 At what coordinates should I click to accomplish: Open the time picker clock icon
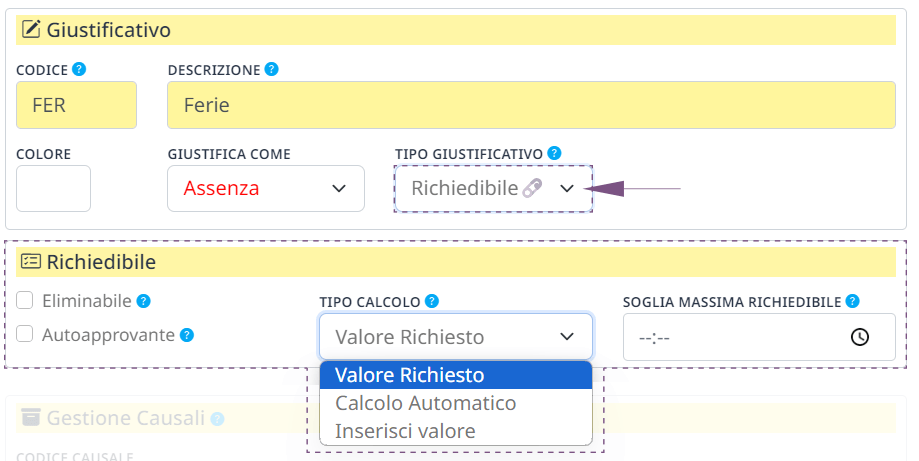tap(860, 337)
